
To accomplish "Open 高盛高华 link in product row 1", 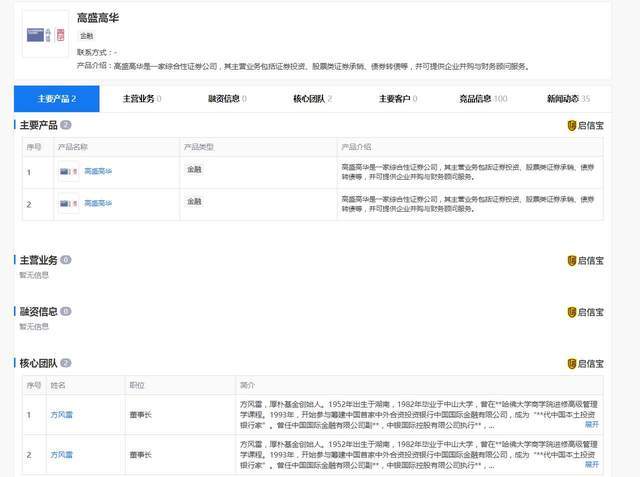I will 98,171.
